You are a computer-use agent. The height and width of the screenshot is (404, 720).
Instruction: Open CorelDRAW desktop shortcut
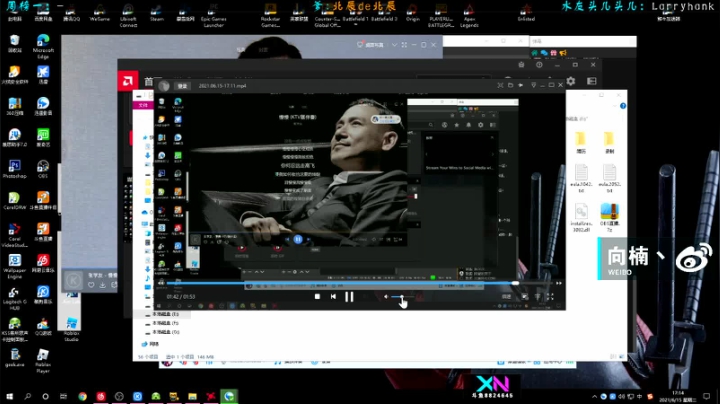(x=15, y=201)
